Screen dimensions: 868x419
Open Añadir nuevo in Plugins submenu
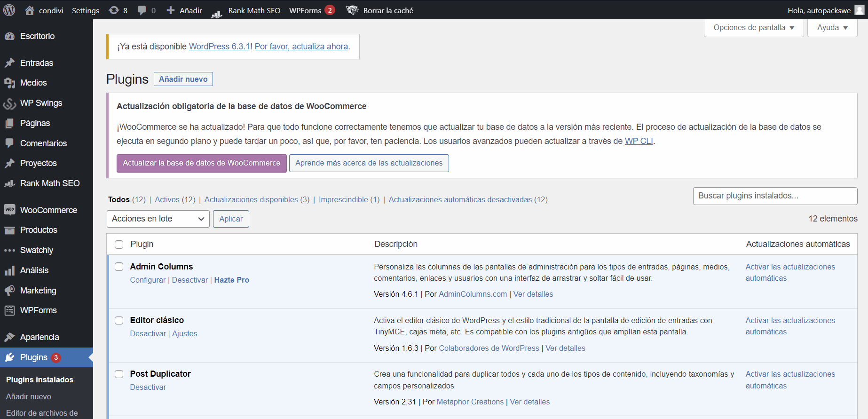pos(29,396)
